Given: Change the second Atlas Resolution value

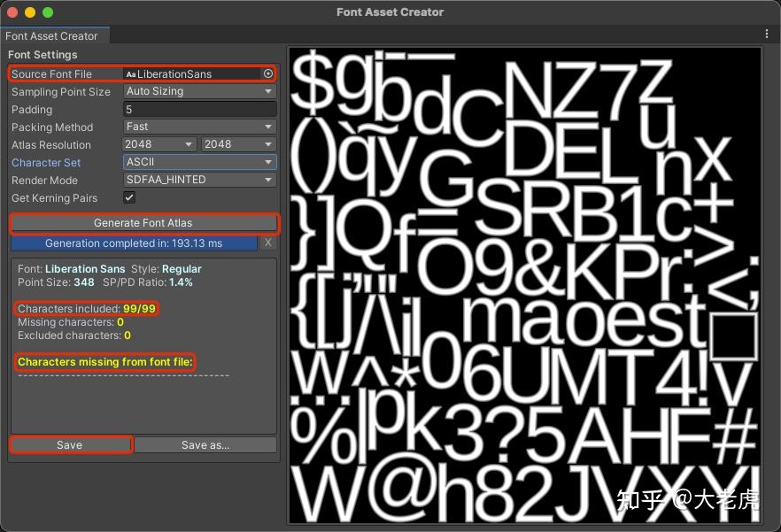Looking at the screenshot, I should pos(237,144).
